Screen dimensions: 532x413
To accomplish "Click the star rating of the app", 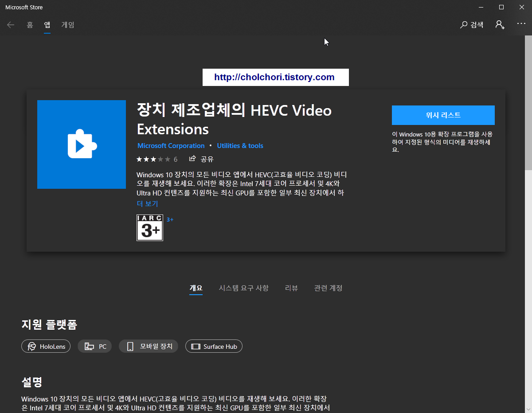I will (x=153, y=159).
